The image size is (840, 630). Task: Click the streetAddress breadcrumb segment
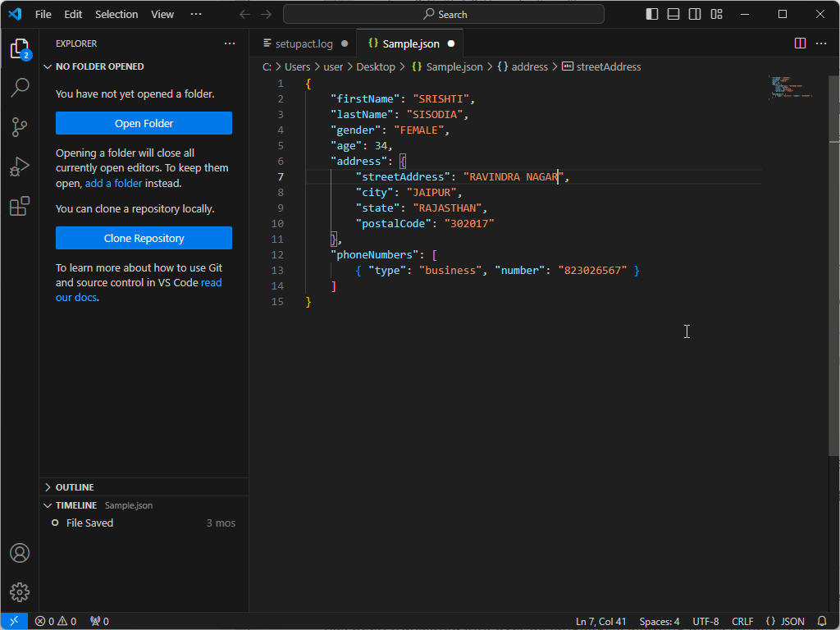(601, 67)
